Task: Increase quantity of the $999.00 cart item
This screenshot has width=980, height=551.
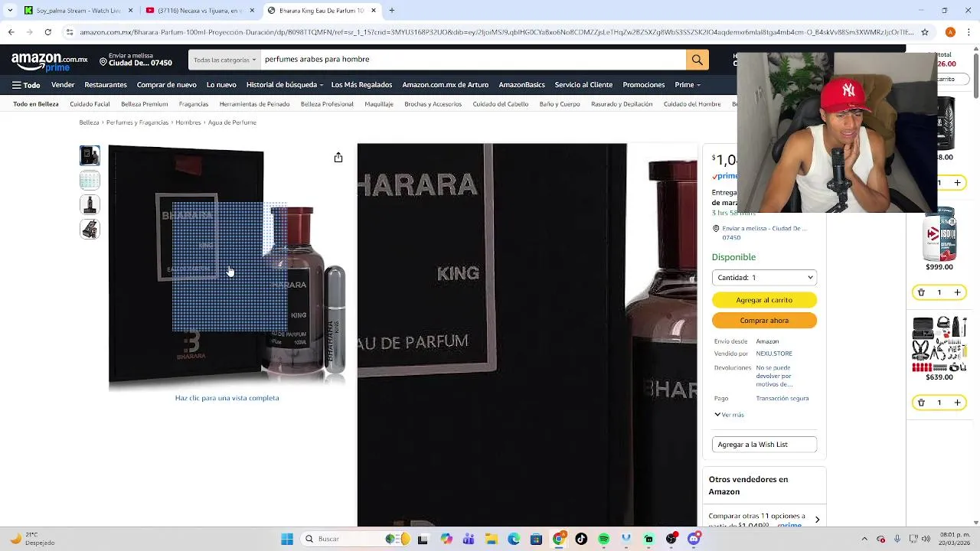Action: pyautogui.click(x=957, y=292)
